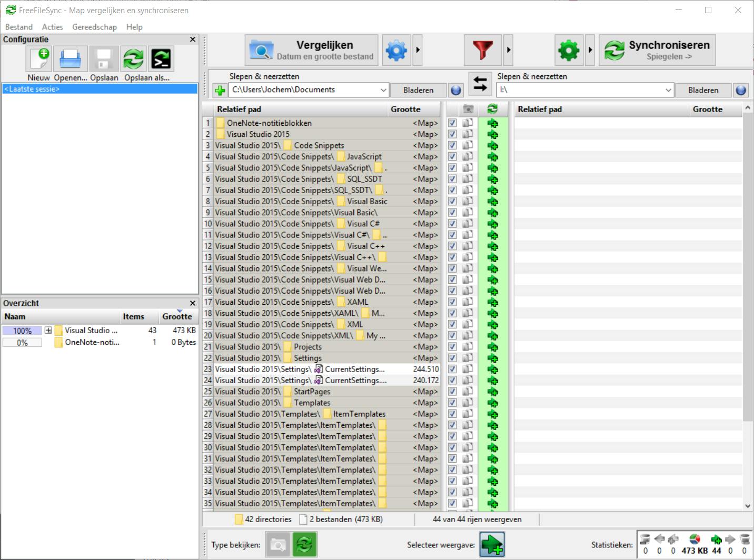754x560 pixels.
Task: Expand synchronization settings arrow menu
Action: (x=590, y=51)
